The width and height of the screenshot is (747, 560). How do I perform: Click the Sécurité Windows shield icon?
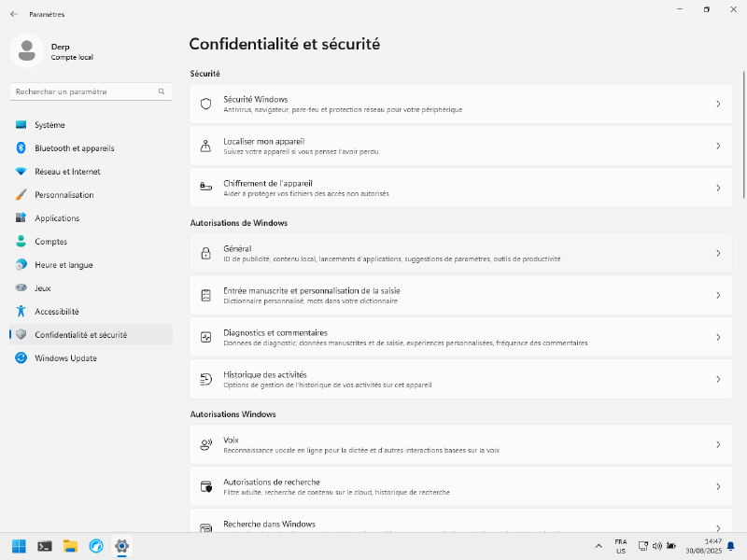pos(205,104)
